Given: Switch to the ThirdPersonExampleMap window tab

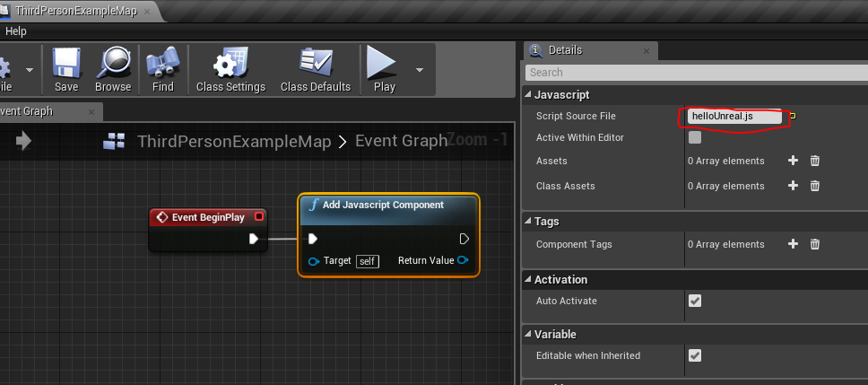Looking at the screenshot, I should tap(74, 11).
